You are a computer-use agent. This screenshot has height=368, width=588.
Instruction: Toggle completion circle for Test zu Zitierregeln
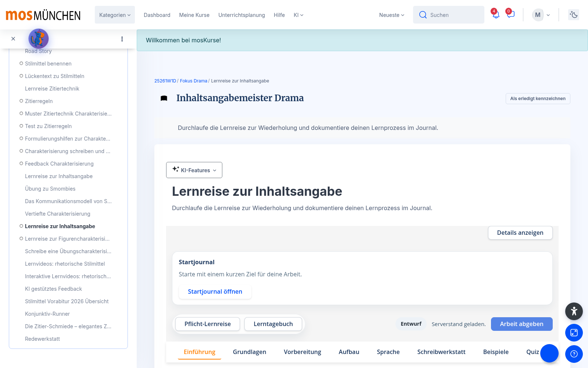21,126
